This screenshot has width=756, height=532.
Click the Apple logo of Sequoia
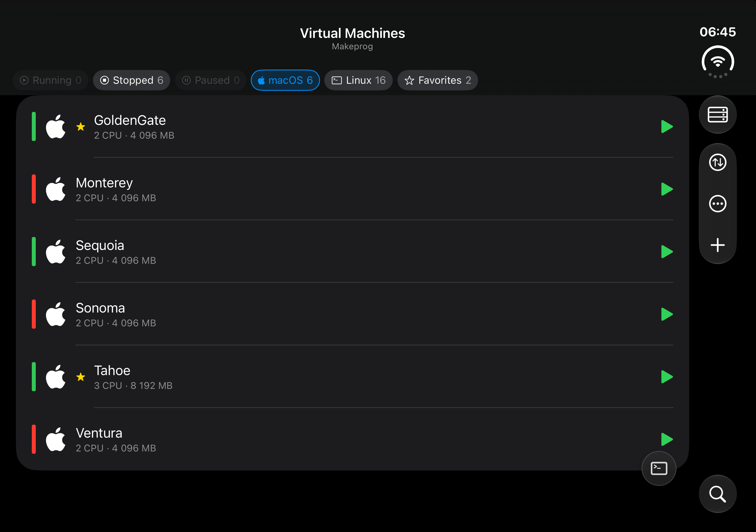(56, 252)
